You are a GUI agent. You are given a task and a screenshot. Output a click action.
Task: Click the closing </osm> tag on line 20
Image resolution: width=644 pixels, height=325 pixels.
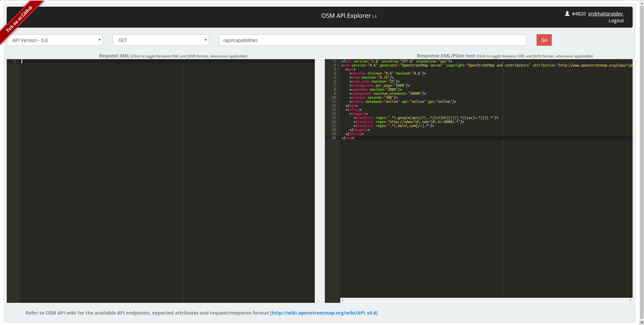pos(347,138)
